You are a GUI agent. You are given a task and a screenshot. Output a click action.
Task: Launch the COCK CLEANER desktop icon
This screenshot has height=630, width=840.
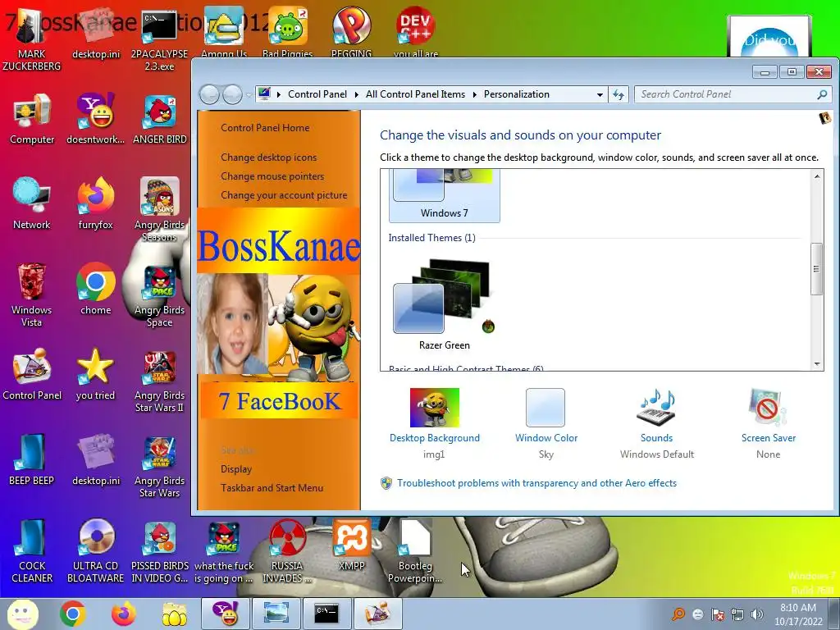32,550
